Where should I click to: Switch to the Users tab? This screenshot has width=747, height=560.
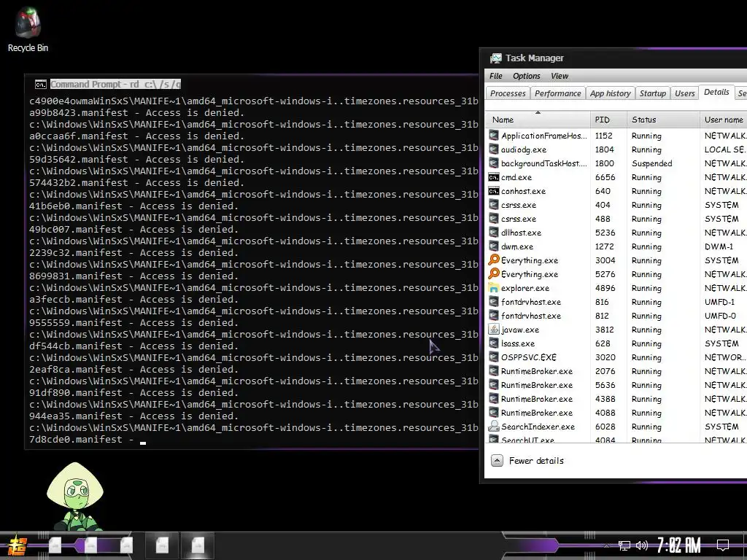pyautogui.click(x=684, y=93)
